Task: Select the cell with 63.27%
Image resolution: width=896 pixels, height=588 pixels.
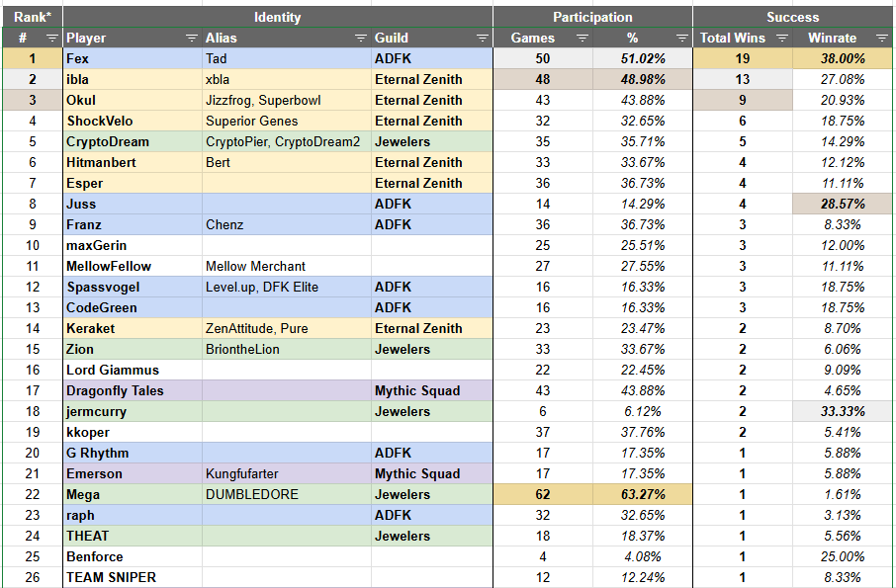Action: [x=642, y=494]
